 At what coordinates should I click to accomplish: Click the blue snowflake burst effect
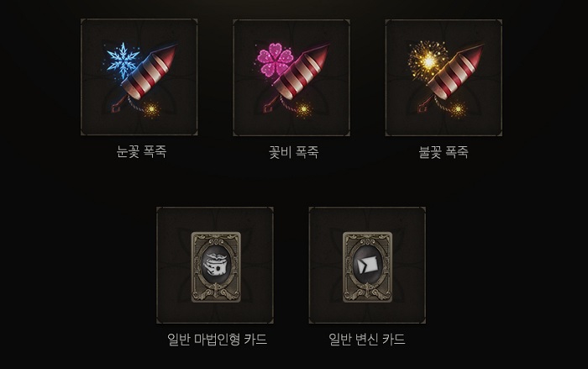(x=123, y=60)
